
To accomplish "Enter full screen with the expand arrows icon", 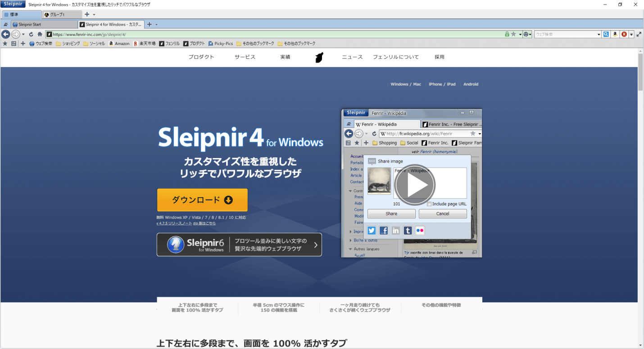I will click(x=639, y=34).
